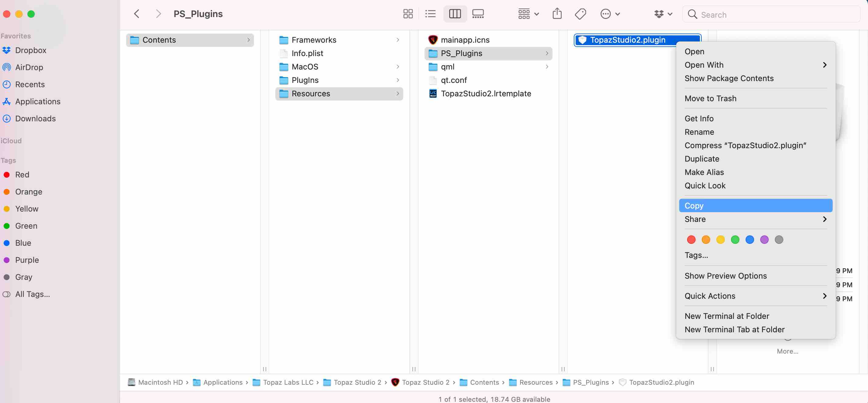
Task: Switch to gallery view
Action: [x=478, y=14]
